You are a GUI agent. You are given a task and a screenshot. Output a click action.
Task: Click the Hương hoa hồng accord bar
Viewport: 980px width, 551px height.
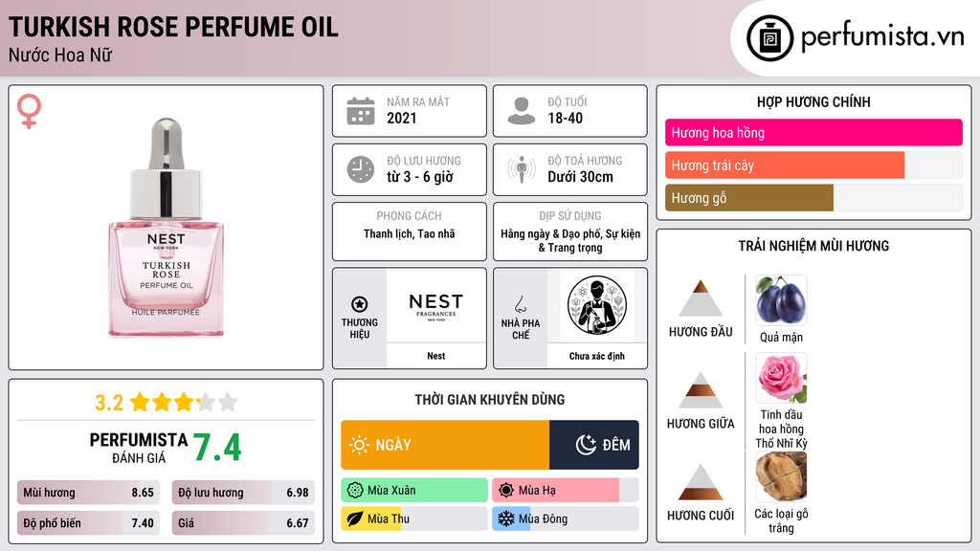pyautogui.click(x=813, y=132)
